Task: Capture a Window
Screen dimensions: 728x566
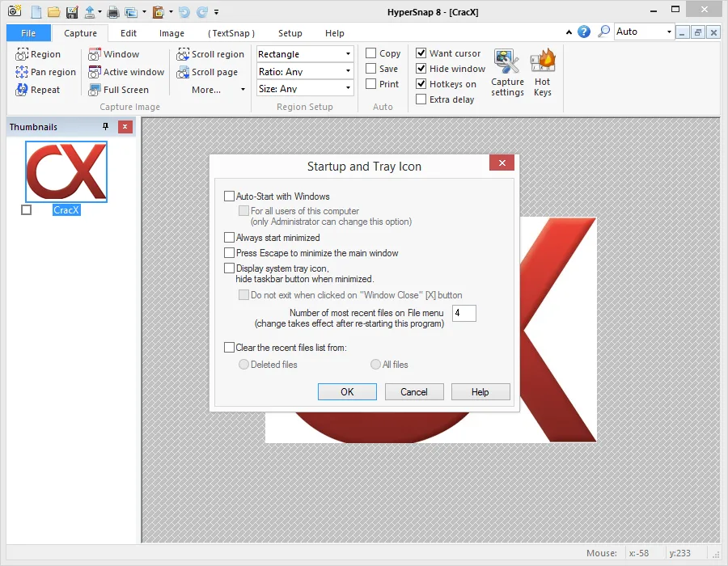Action: tap(114, 54)
